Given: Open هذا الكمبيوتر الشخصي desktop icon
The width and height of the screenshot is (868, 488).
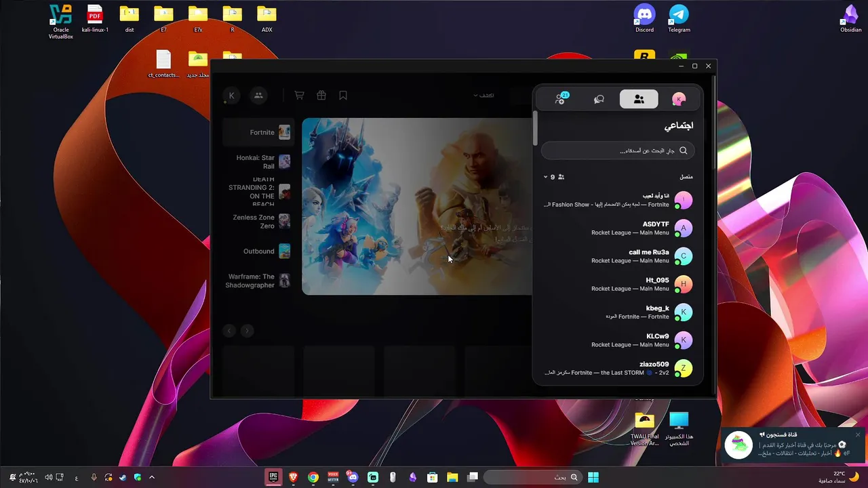Looking at the screenshot, I should click(x=679, y=429).
